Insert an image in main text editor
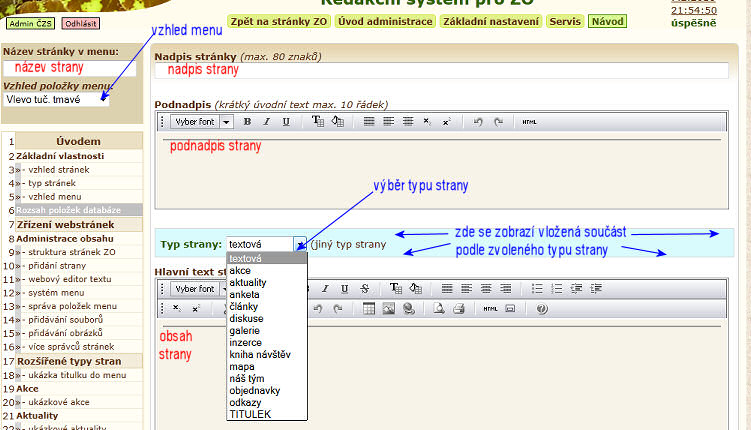751x430 pixels. (389, 308)
